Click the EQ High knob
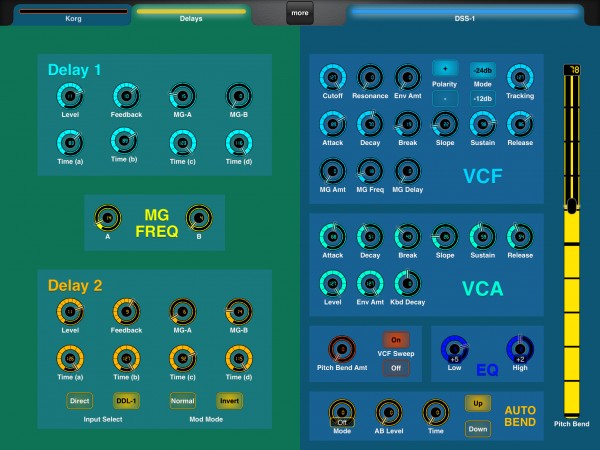Screen dimensions: 600x450 click(520, 349)
